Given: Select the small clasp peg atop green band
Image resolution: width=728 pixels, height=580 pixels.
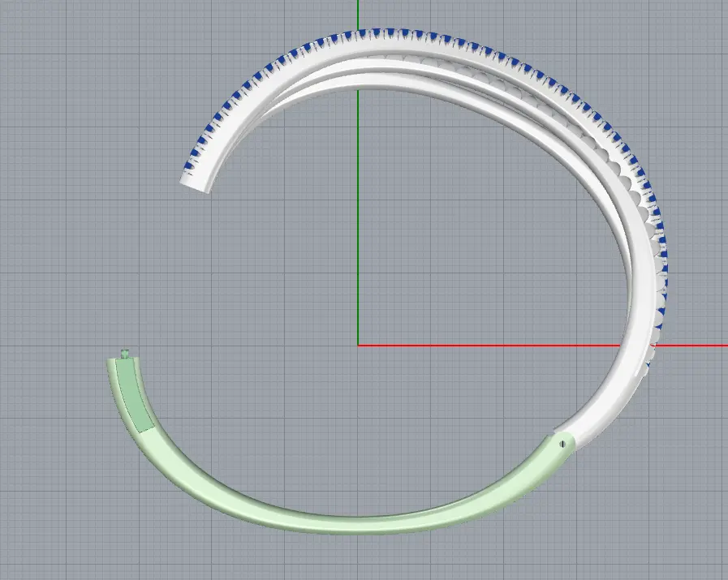Looking at the screenshot, I should pos(124,353).
